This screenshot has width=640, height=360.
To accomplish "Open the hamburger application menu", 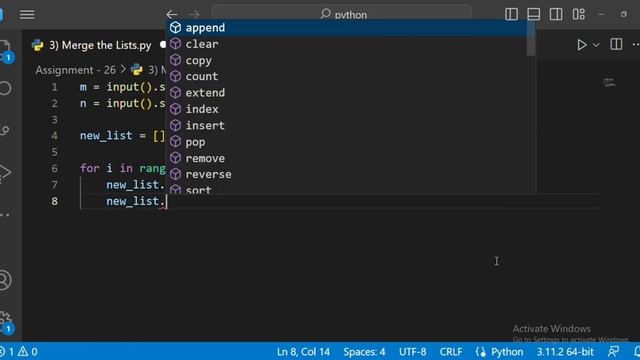I will (x=27, y=15).
